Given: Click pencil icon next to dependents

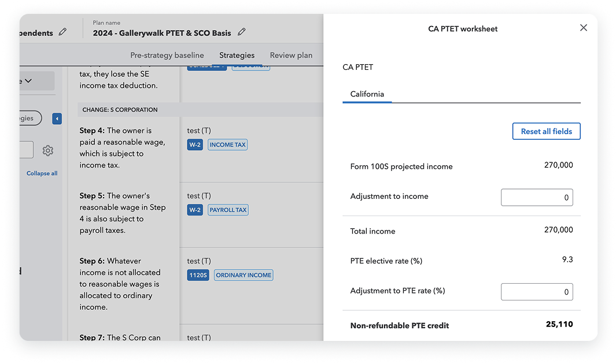Looking at the screenshot, I should pyautogui.click(x=62, y=32).
